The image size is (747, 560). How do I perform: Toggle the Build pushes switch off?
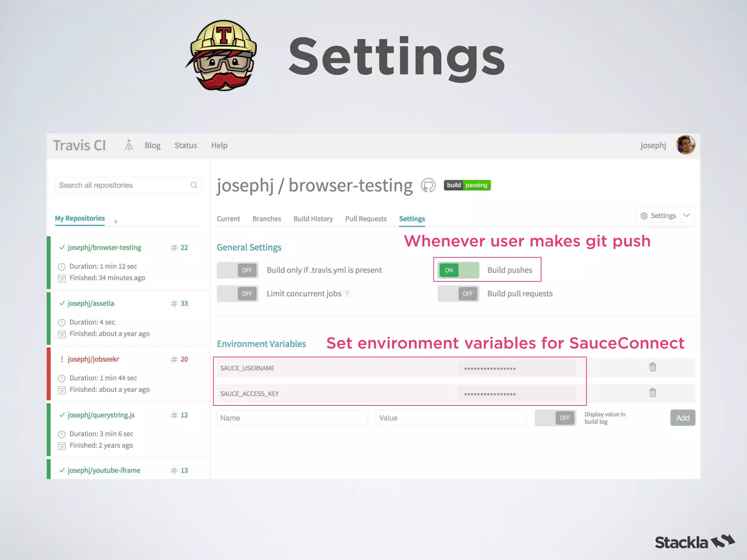458,270
